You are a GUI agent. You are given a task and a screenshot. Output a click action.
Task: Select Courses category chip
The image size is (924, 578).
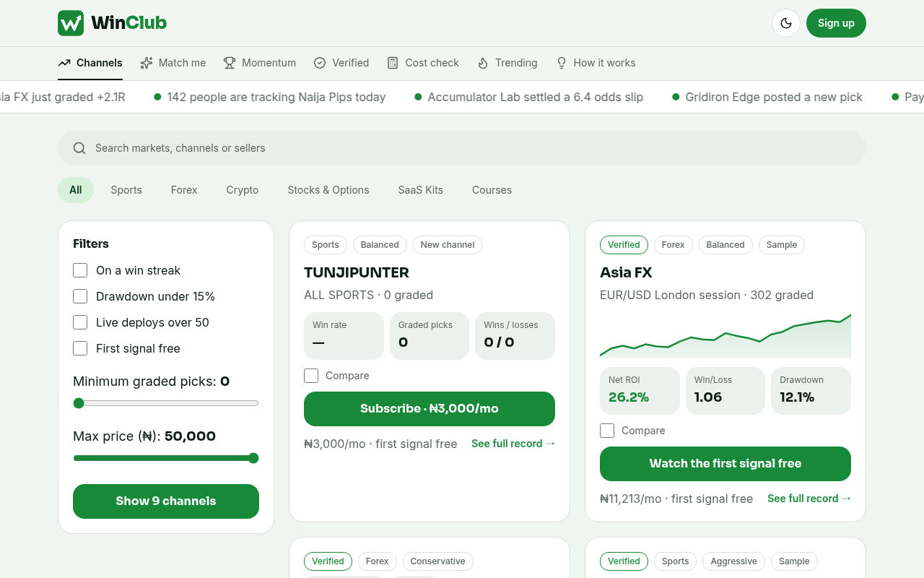click(x=492, y=190)
